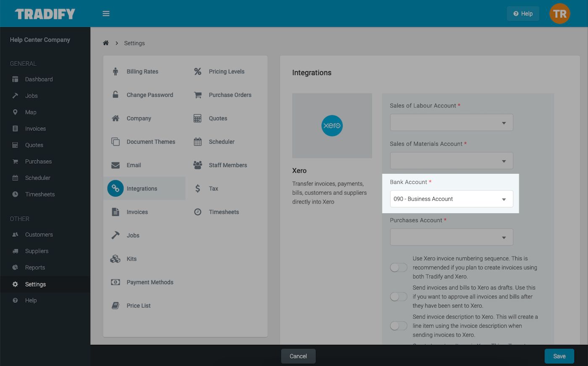
Task: Click the Help button in header
Action: tap(523, 14)
